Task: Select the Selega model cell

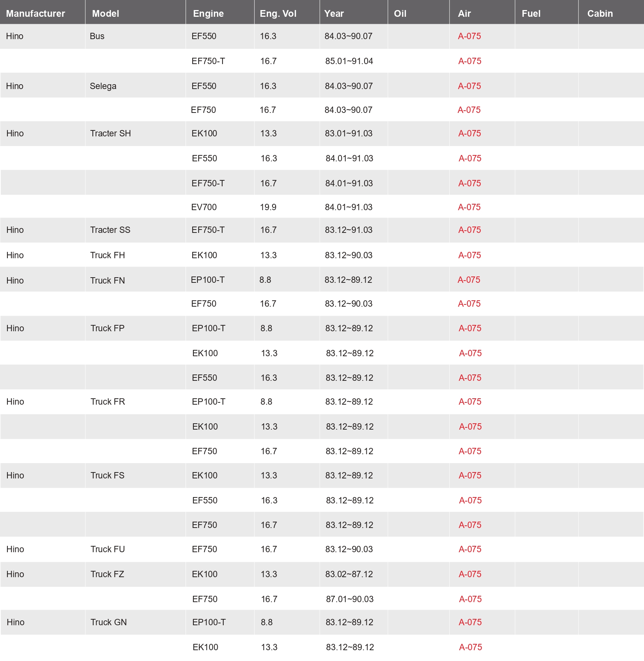Action: [103, 86]
